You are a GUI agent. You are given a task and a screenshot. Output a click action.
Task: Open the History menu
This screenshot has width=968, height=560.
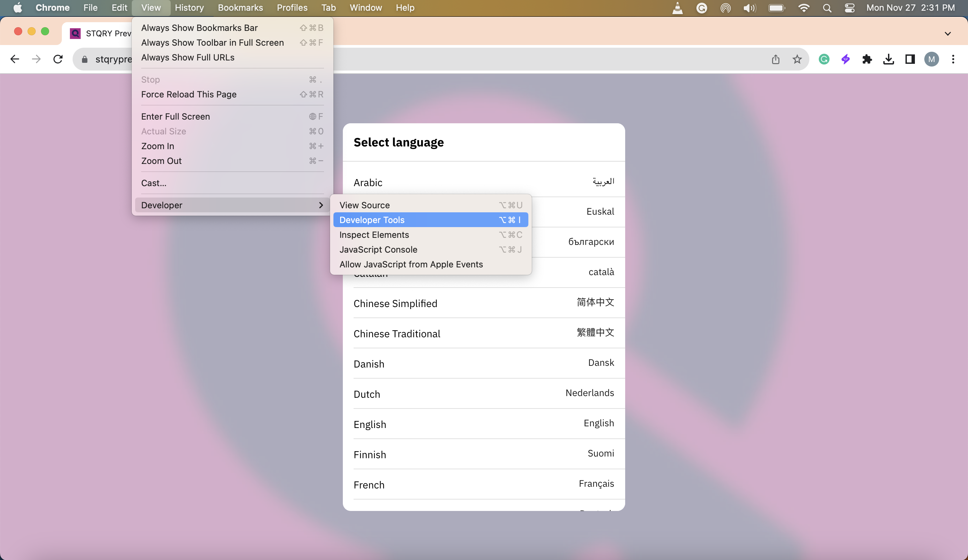[189, 8]
